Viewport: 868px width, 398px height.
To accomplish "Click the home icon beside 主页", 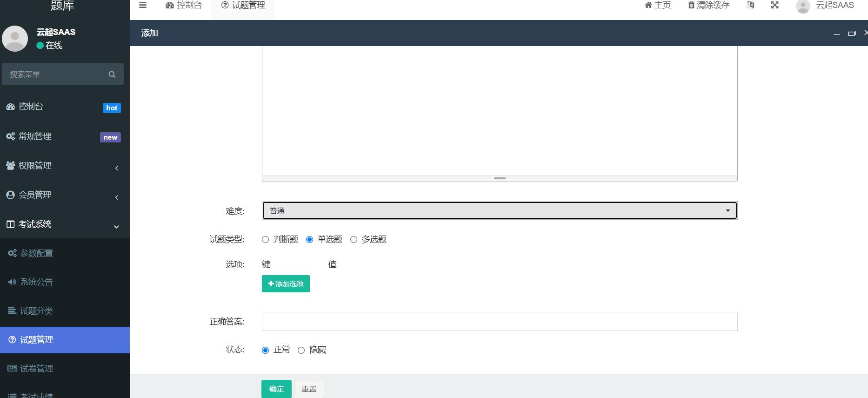I will (x=648, y=5).
